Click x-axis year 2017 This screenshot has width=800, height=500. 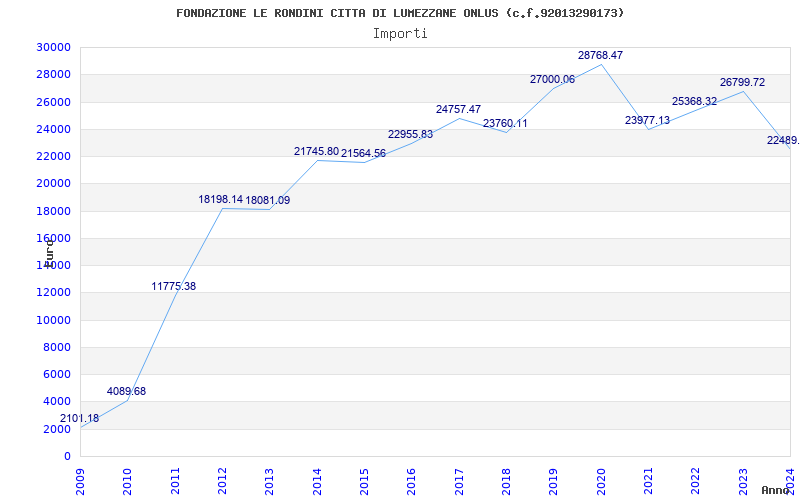pyautogui.click(x=459, y=481)
